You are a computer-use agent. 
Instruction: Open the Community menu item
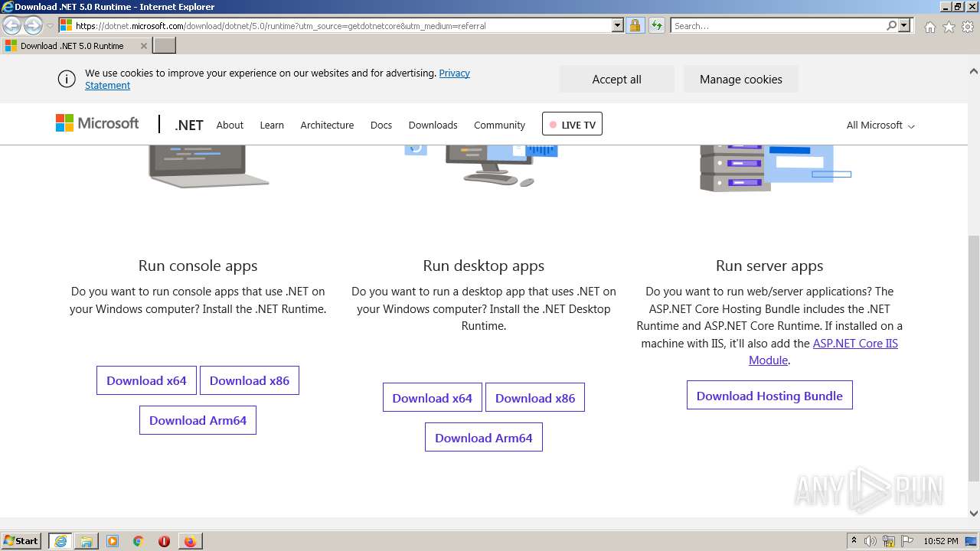tap(499, 125)
